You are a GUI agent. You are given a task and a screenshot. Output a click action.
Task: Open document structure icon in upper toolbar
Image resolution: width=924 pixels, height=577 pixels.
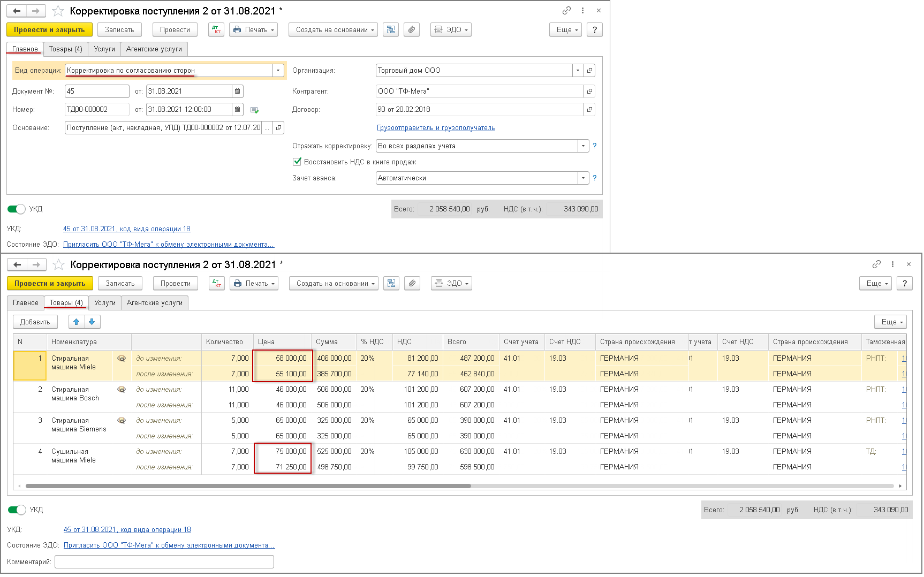coord(391,29)
